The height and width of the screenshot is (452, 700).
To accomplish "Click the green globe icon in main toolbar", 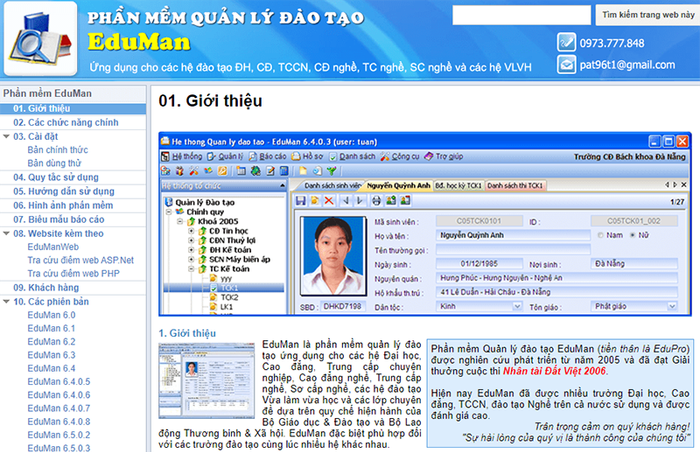I will pos(256,171).
